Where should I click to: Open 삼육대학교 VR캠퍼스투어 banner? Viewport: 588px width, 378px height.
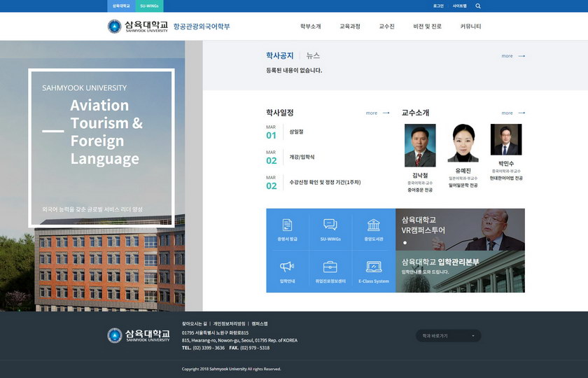(460, 230)
